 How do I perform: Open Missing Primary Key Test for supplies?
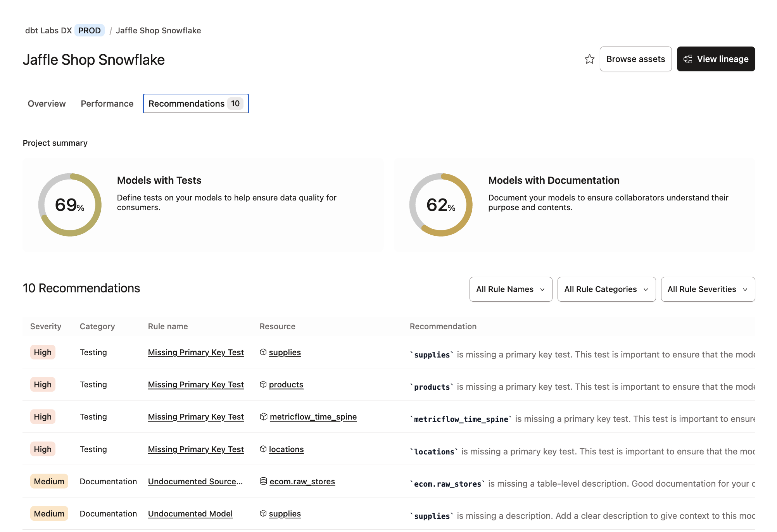196,352
